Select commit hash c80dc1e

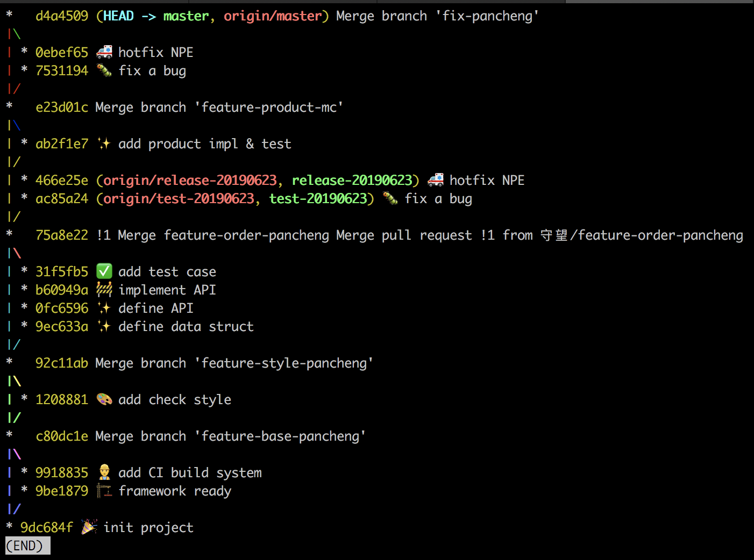coord(62,436)
